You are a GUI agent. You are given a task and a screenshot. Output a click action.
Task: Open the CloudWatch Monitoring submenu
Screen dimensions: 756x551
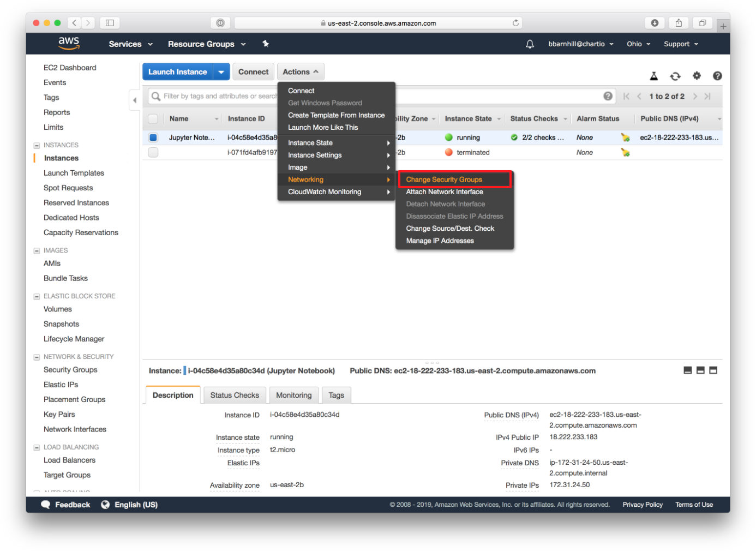click(337, 192)
